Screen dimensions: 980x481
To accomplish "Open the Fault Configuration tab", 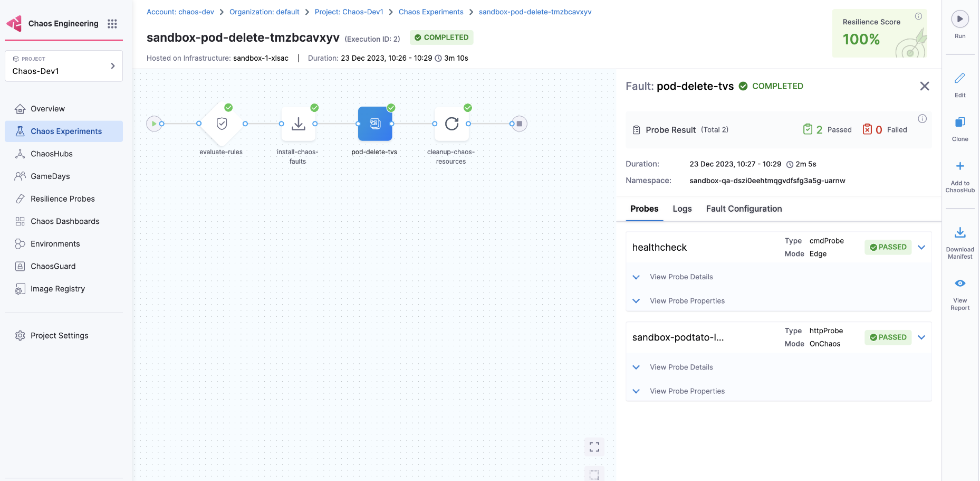I will (744, 209).
